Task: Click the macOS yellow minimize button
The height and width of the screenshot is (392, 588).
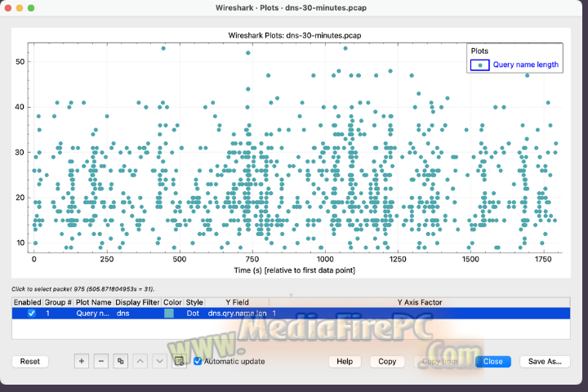Action: pos(20,8)
